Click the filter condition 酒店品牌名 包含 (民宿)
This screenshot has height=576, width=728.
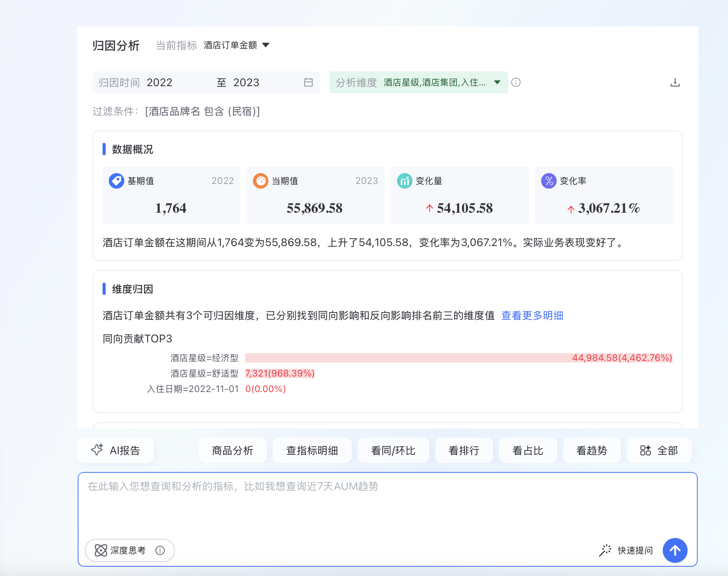(x=202, y=112)
